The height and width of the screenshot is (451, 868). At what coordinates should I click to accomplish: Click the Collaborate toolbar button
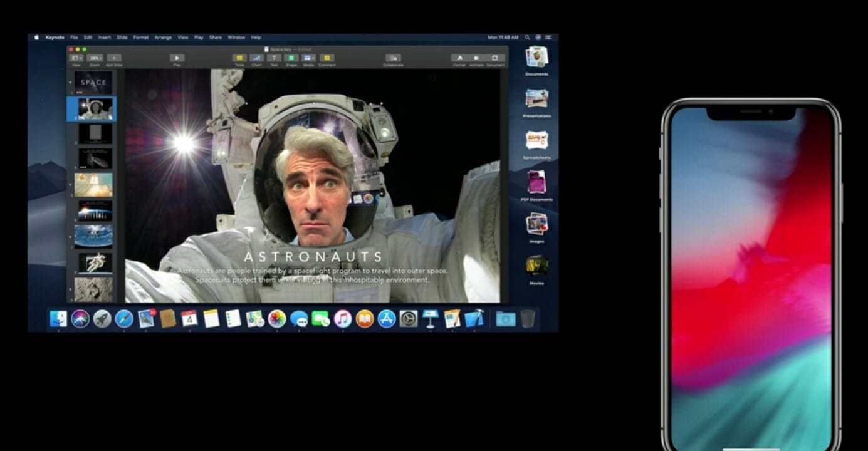click(x=394, y=58)
